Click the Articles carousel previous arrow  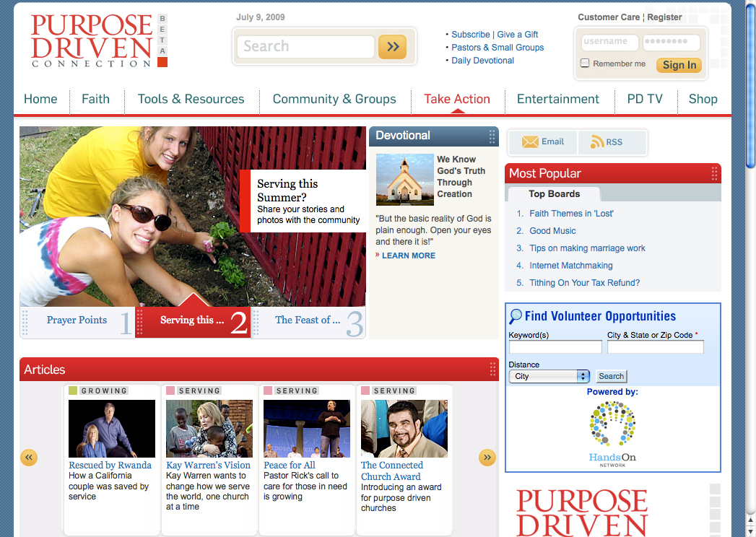pyautogui.click(x=29, y=458)
